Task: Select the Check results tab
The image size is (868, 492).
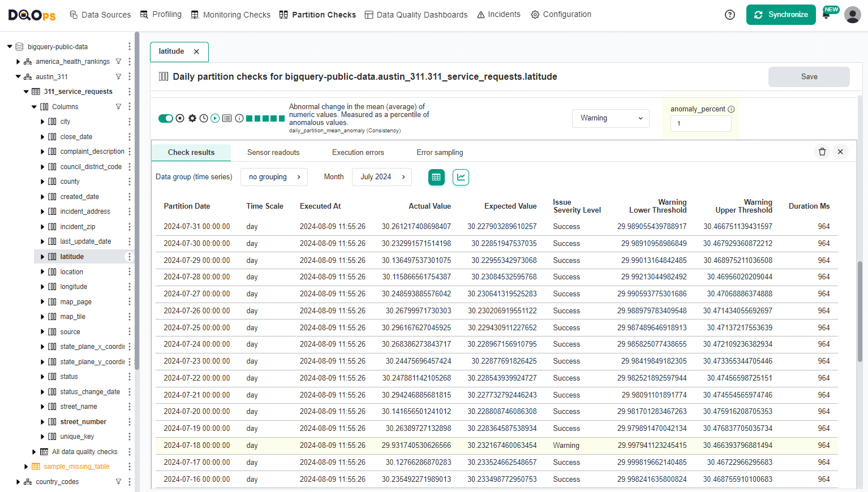Action: click(x=191, y=153)
